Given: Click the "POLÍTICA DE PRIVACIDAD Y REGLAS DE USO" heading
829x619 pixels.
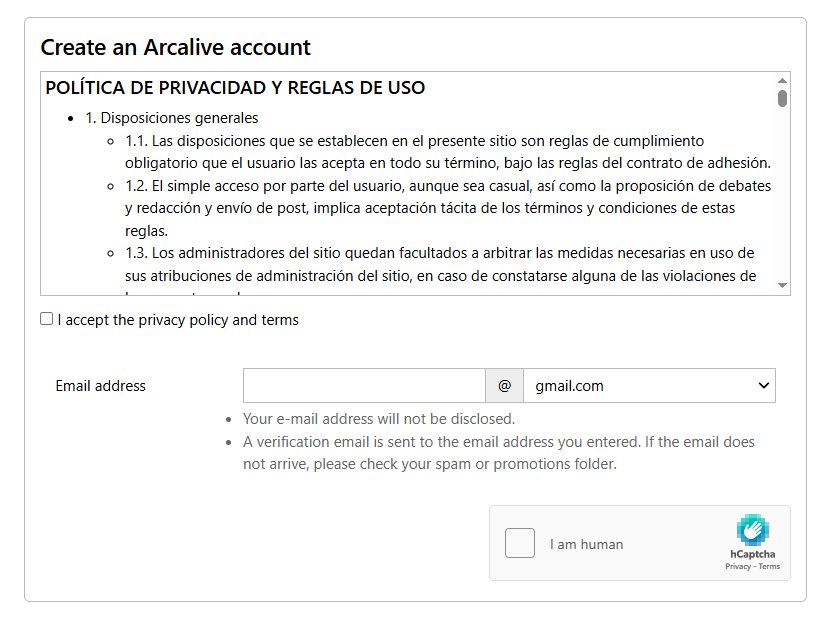Looking at the screenshot, I should (235, 88).
